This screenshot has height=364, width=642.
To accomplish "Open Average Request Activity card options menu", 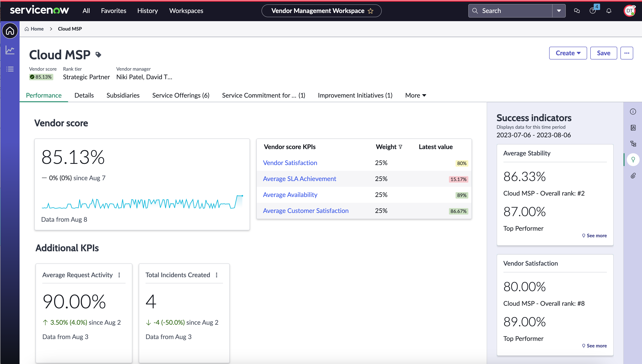I will pos(119,275).
